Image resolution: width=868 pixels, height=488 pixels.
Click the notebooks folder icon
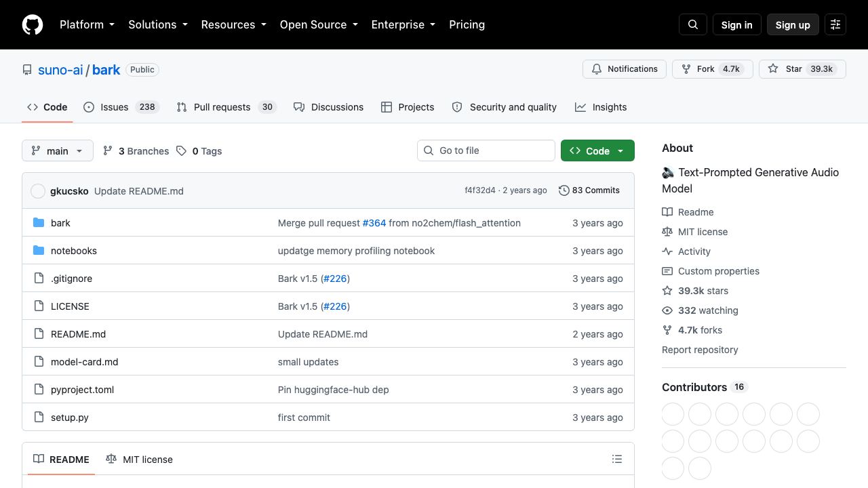(x=39, y=251)
